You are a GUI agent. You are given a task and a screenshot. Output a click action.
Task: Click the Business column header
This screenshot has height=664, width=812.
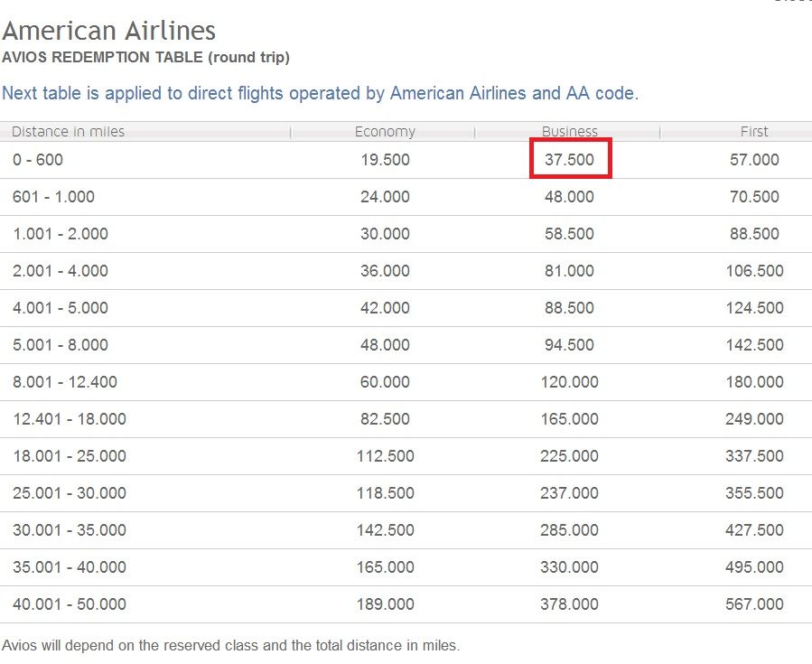coord(570,132)
